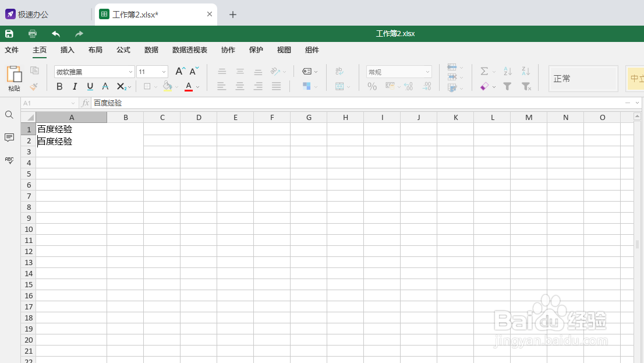Open the number format dropdown (常规)
This screenshot has width=644, height=363.
(x=427, y=72)
